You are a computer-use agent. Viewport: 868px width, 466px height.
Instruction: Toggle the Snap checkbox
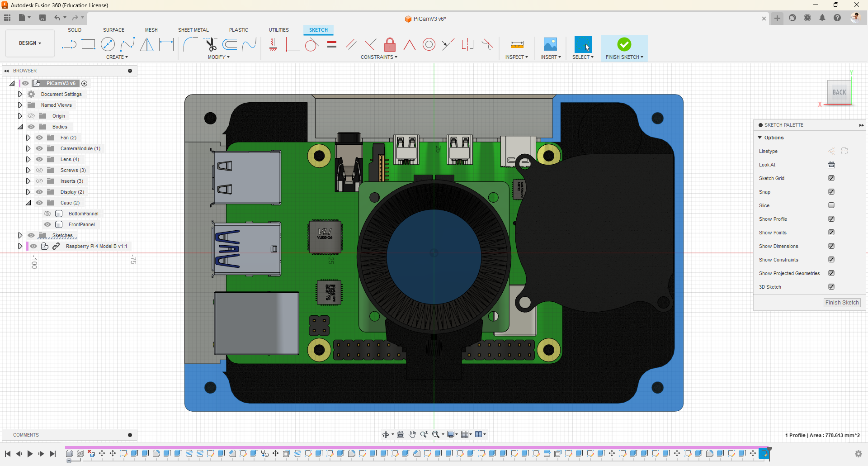[831, 192]
